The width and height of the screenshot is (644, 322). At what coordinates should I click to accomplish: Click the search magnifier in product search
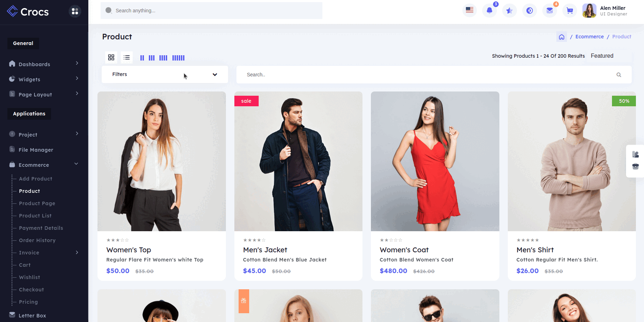[619, 75]
